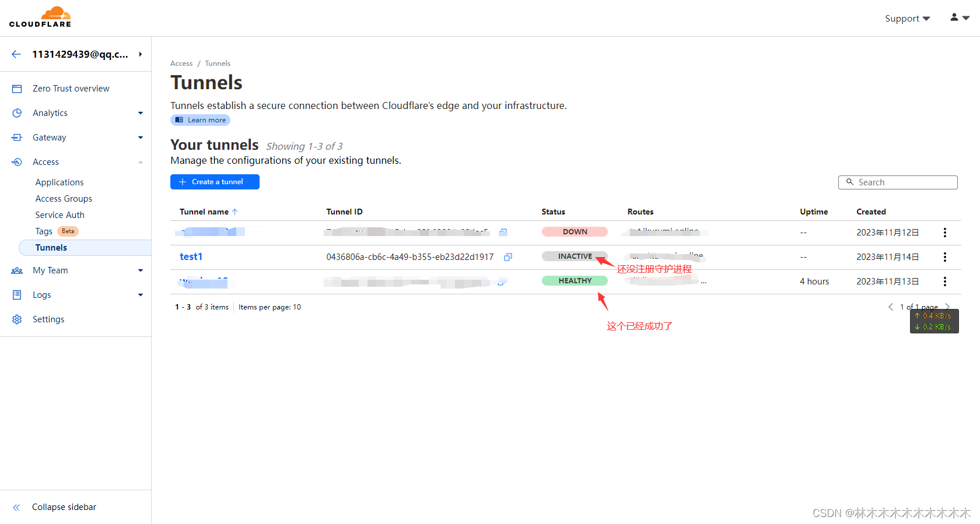This screenshot has height=524, width=980.
Task: Click the DOWN status badge
Action: 575,232
